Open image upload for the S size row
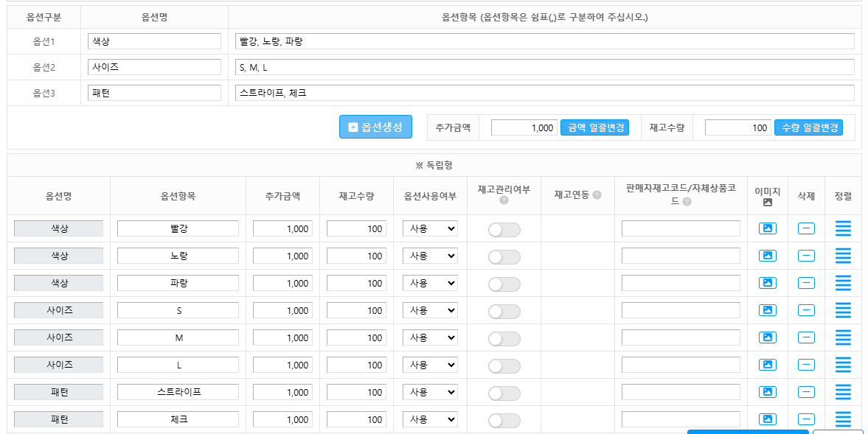Image resolution: width=868 pixels, height=434 pixels. [x=767, y=311]
